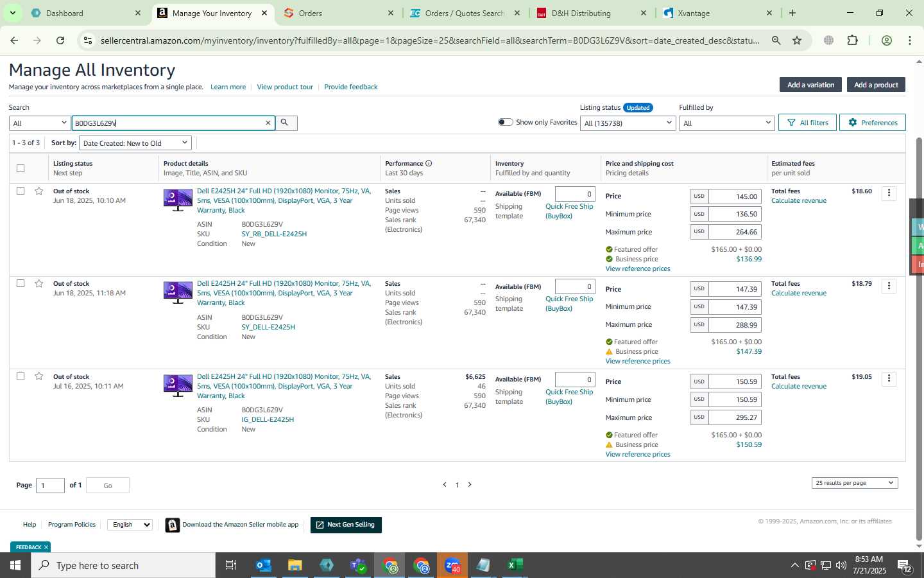
Task: Open Listing status All (135738) dropdown
Action: pyautogui.click(x=628, y=123)
